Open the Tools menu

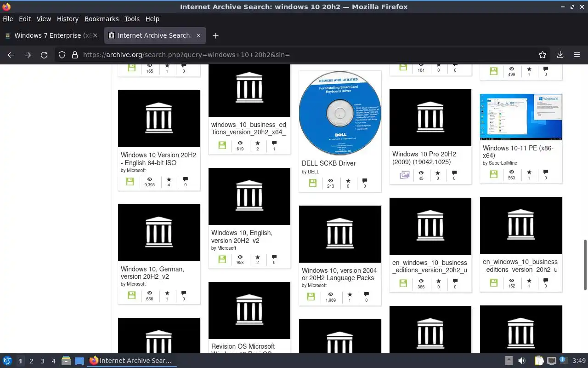point(132,19)
